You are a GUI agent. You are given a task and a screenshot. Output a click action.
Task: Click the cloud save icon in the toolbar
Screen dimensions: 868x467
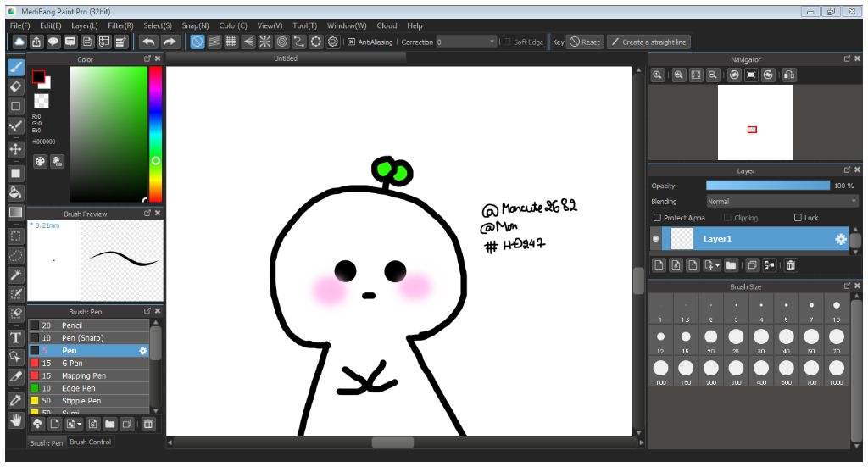(x=19, y=42)
